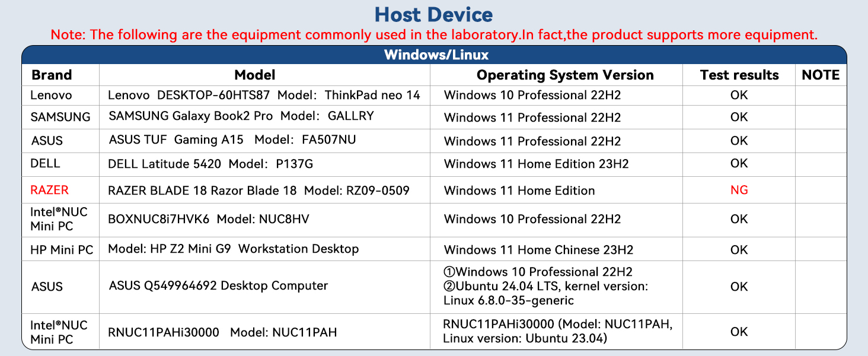Click the OK result in the DELL row
Screen dimensions: 868x356
tap(739, 163)
